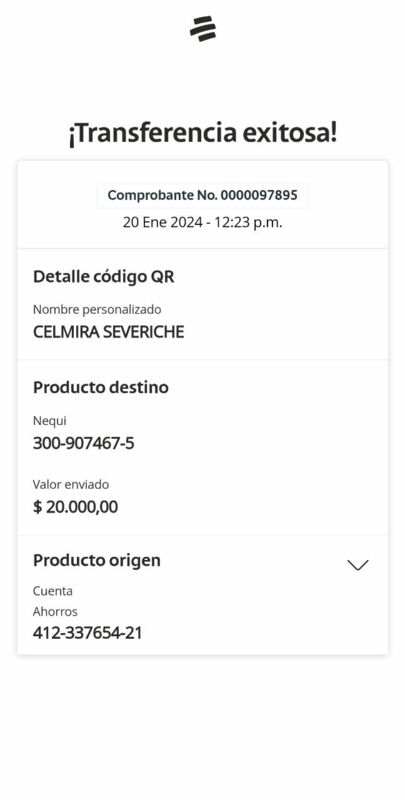Tap the Nombre personalizado label

tap(97, 310)
